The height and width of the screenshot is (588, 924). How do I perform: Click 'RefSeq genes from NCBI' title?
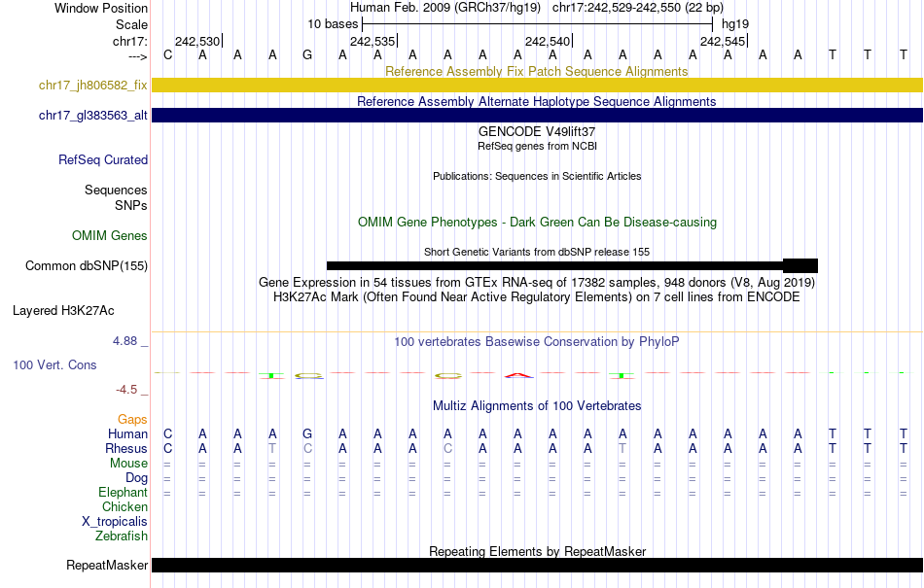[x=537, y=146]
